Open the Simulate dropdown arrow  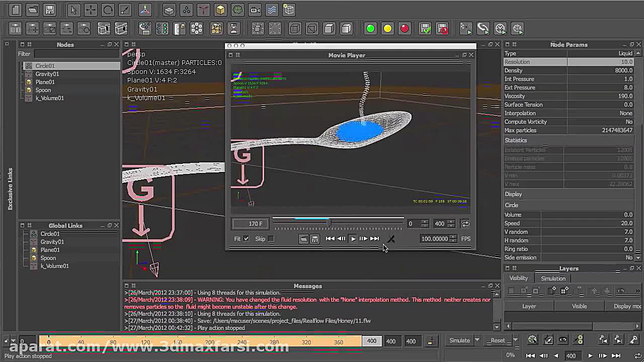coord(476,339)
